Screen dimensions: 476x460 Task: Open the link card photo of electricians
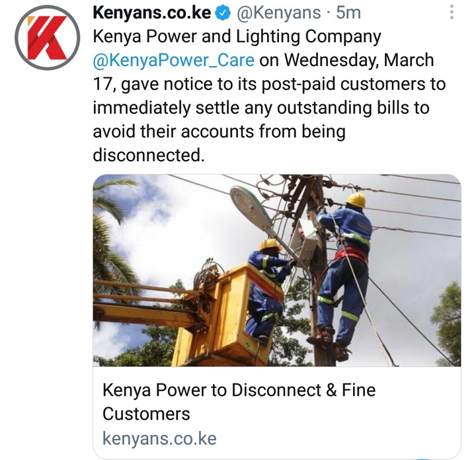(x=277, y=270)
